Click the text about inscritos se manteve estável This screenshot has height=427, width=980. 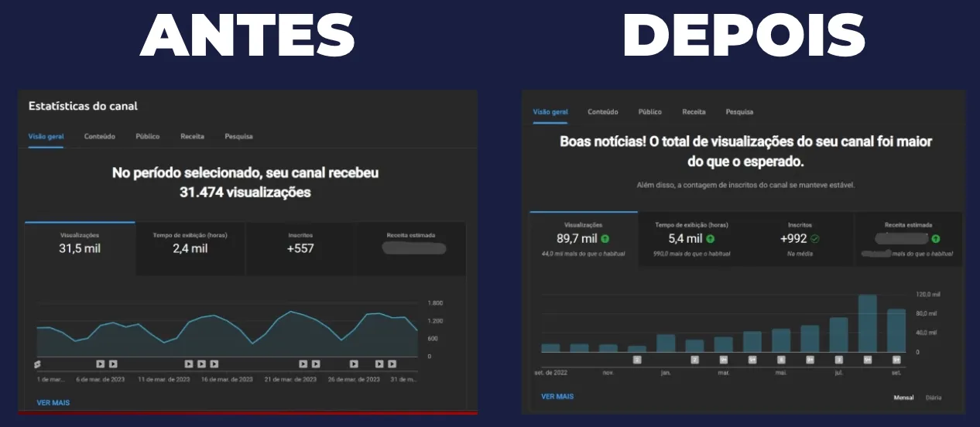[745, 186]
